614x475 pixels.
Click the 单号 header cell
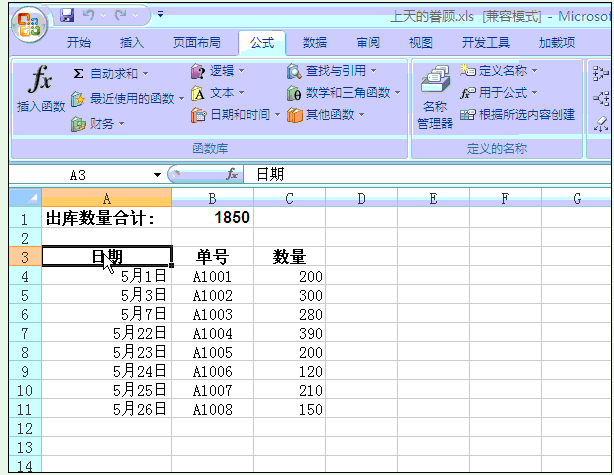tap(213, 256)
